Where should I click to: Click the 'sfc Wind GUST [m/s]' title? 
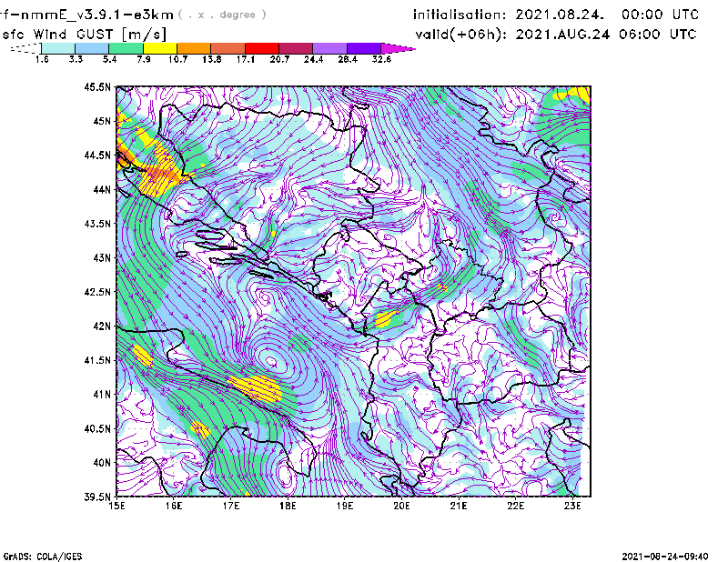pyautogui.click(x=84, y=35)
